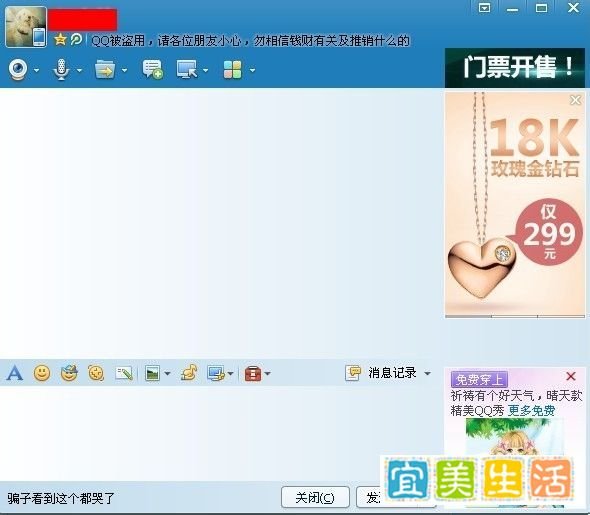Viewport: 590px width, 515px height.
Task: Click the contact signature text about QQ被盗用
Action: [250, 40]
